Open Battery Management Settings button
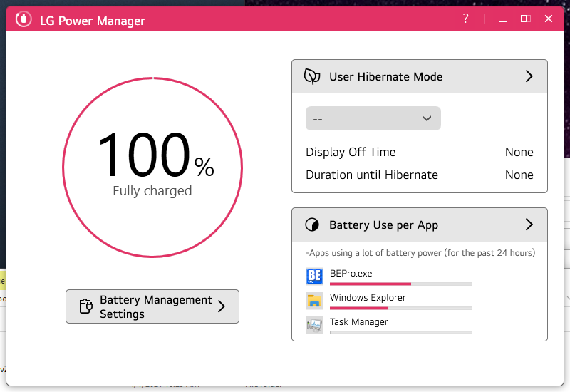Screen dimensions: 570x392 coord(152,306)
